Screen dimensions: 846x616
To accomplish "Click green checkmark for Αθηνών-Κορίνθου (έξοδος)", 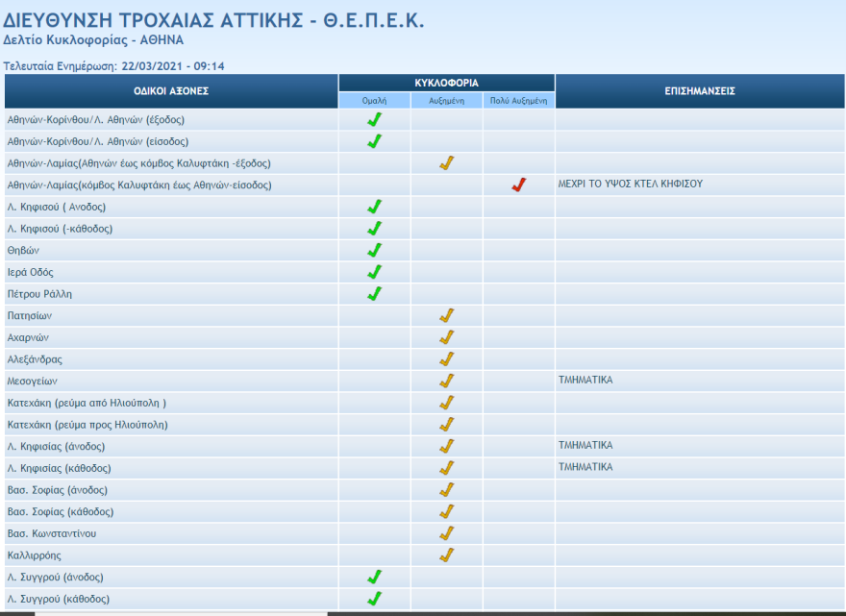I will click(x=375, y=120).
